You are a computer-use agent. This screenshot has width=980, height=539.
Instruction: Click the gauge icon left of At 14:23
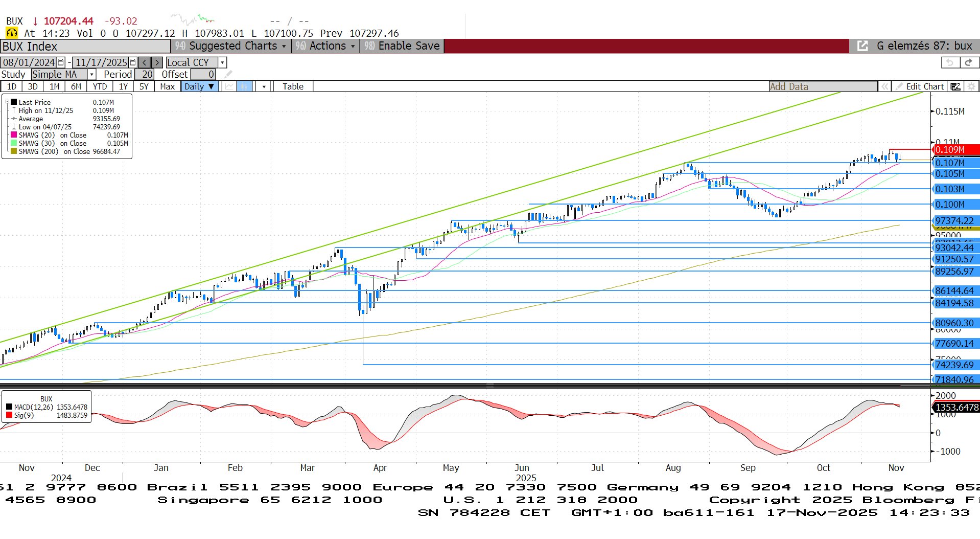tap(12, 33)
